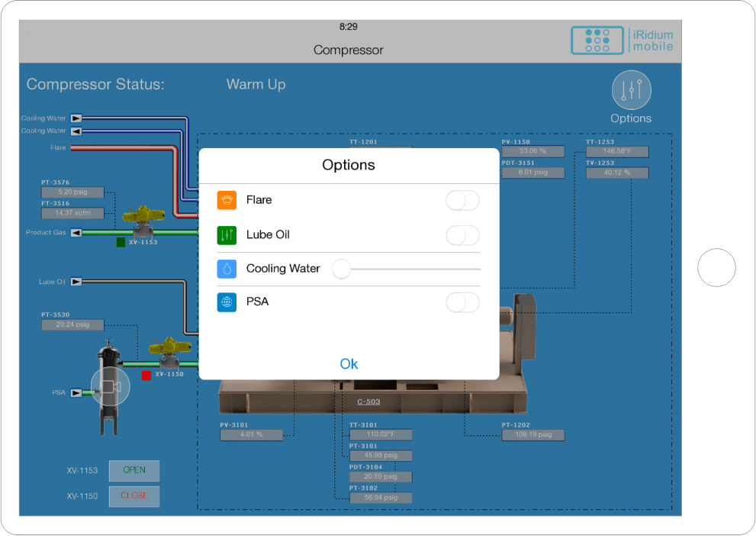
Task: Tap the iRidium mobile logo
Action: (622, 40)
